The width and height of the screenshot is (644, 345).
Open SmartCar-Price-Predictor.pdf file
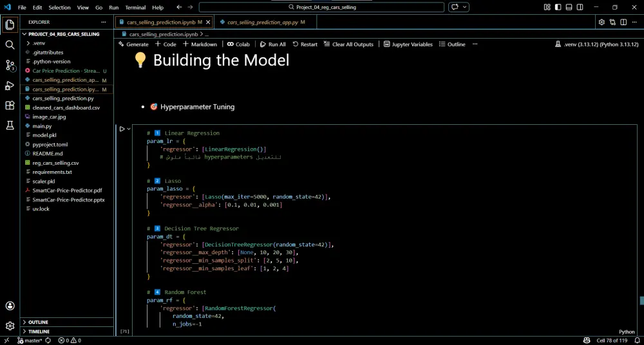click(x=67, y=191)
